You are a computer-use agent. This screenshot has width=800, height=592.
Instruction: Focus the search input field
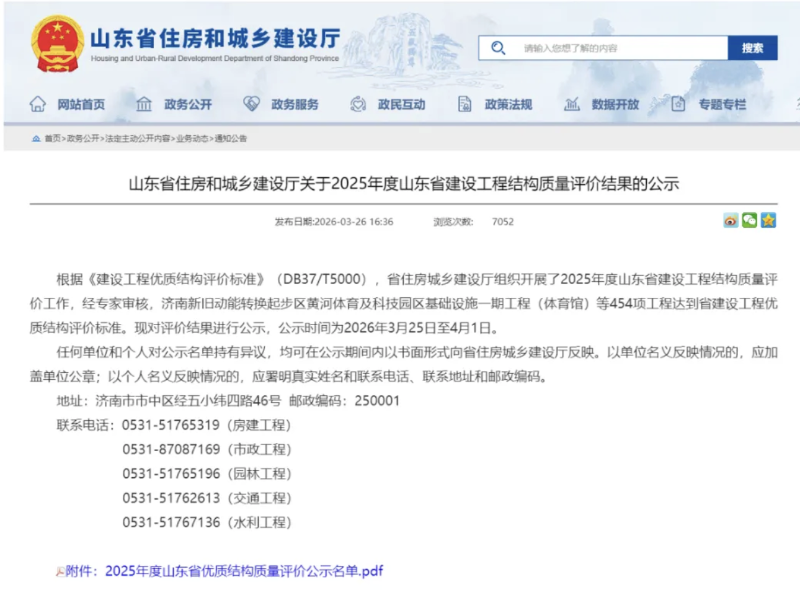pyautogui.click(x=603, y=48)
